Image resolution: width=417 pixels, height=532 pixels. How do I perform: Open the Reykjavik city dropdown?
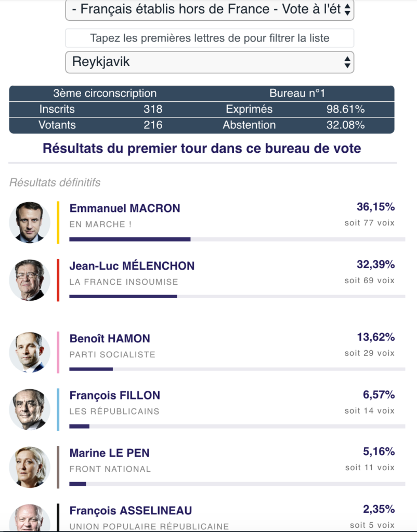(x=210, y=62)
